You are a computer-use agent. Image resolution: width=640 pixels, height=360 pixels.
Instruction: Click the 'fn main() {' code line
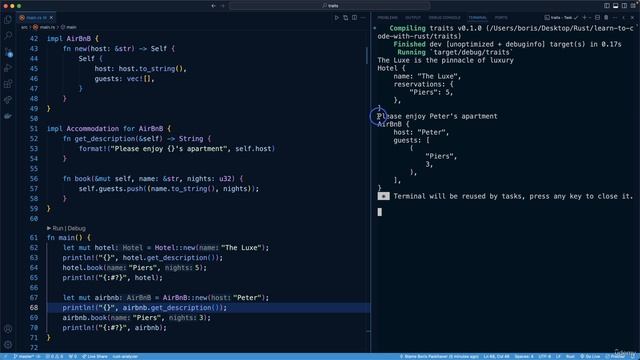click(x=69, y=238)
